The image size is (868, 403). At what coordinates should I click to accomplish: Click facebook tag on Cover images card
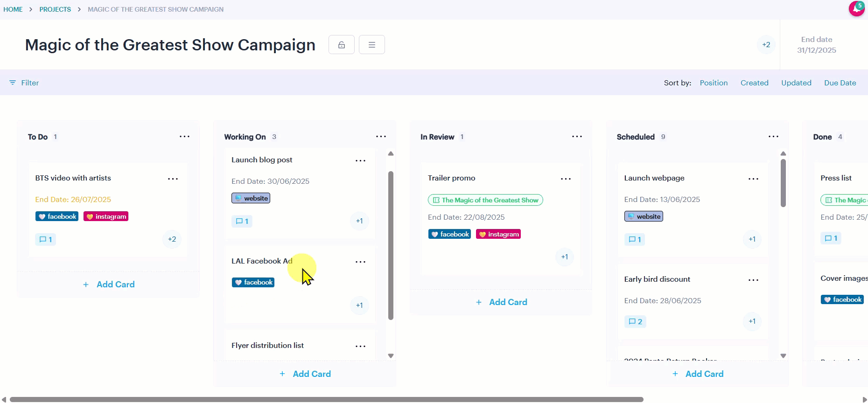[x=842, y=299]
